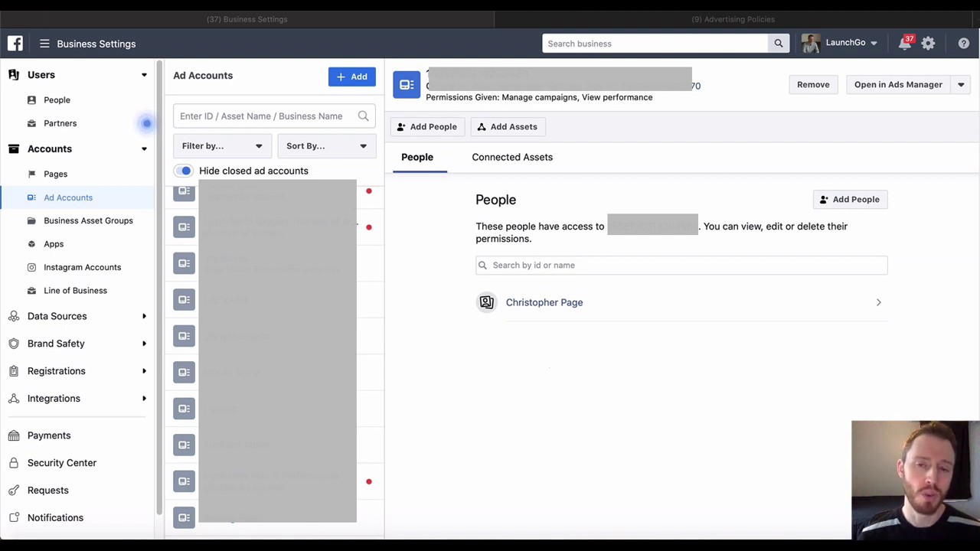Expand the Data Sources section
Image resolution: width=980 pixels, height=551 pixels.
point(144,316)
